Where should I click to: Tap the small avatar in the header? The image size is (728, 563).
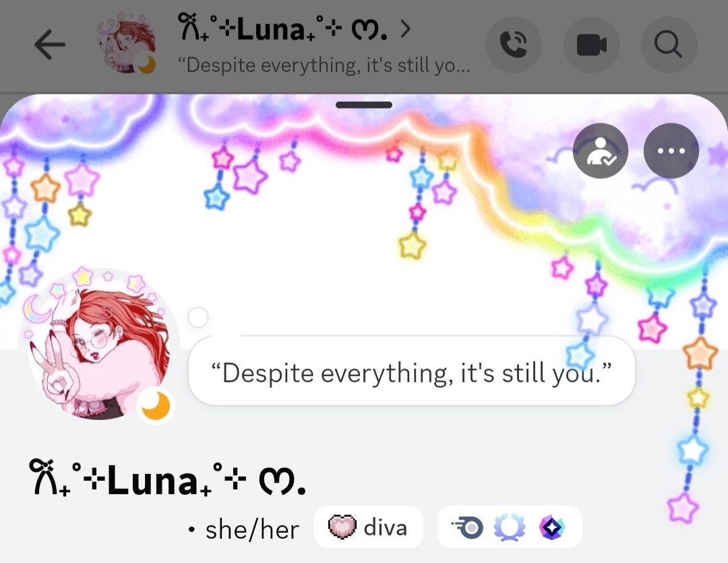(126, 43)
